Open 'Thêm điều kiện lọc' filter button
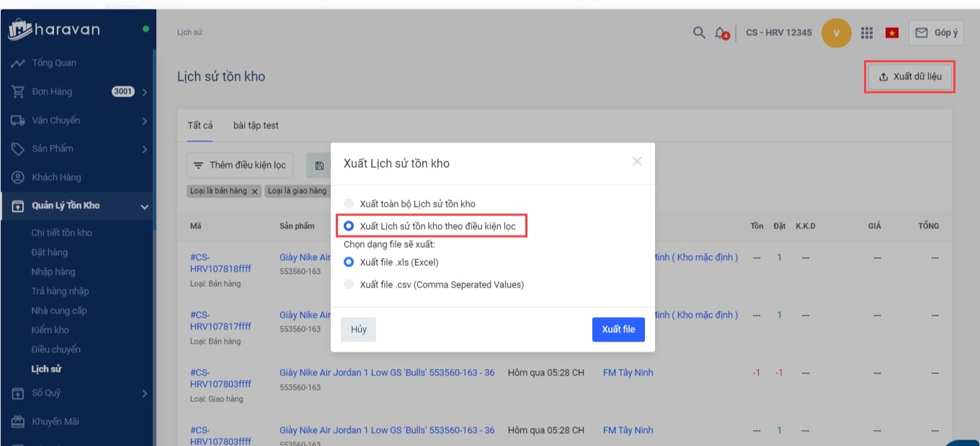This screenshot has height=446, width=980. tap(240, 165)
